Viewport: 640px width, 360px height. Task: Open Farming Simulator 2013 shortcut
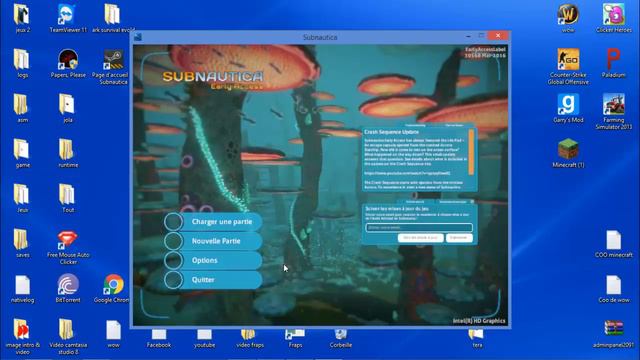pyautogui.click(x=613, y=104)
